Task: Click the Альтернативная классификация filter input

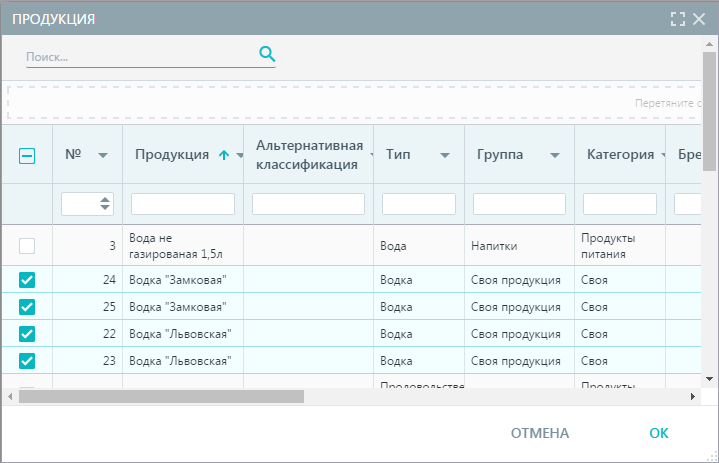Action: coord(309,204)
